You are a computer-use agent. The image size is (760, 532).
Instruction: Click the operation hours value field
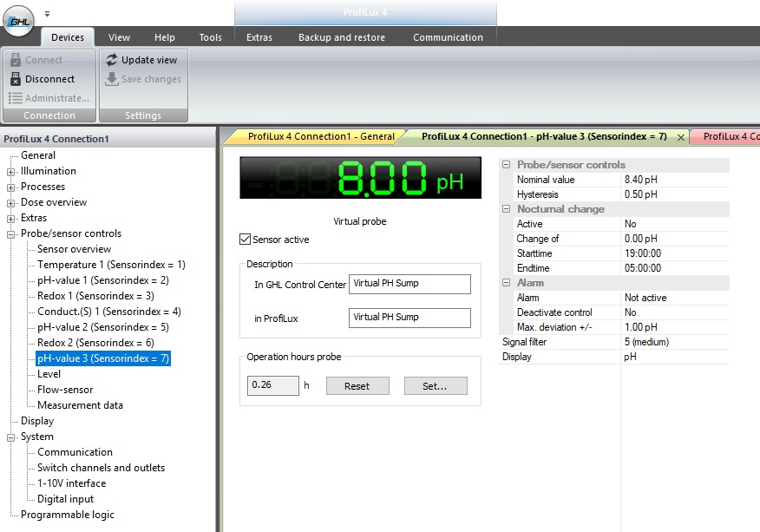[x=273, y=385]
